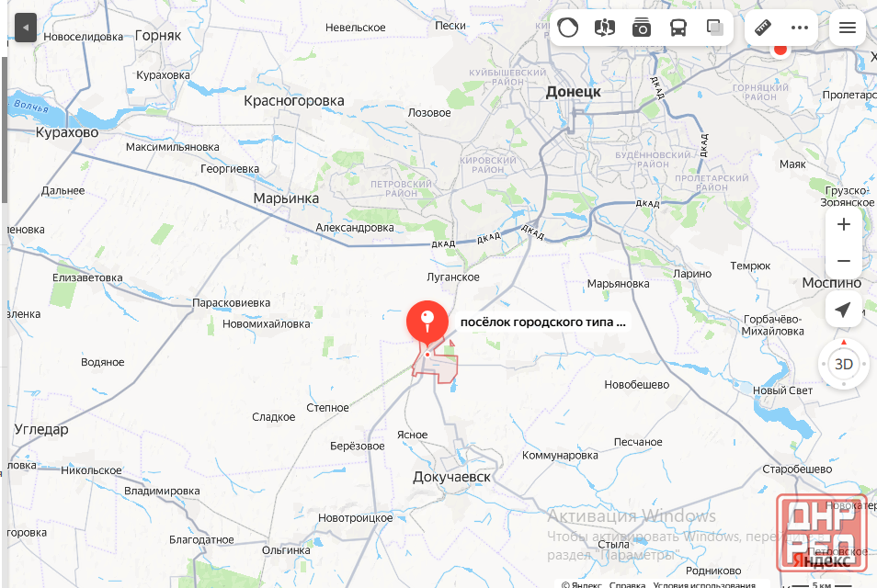
Task: Collapse side panel with arrow button
Action: click(x=25, y=28)
